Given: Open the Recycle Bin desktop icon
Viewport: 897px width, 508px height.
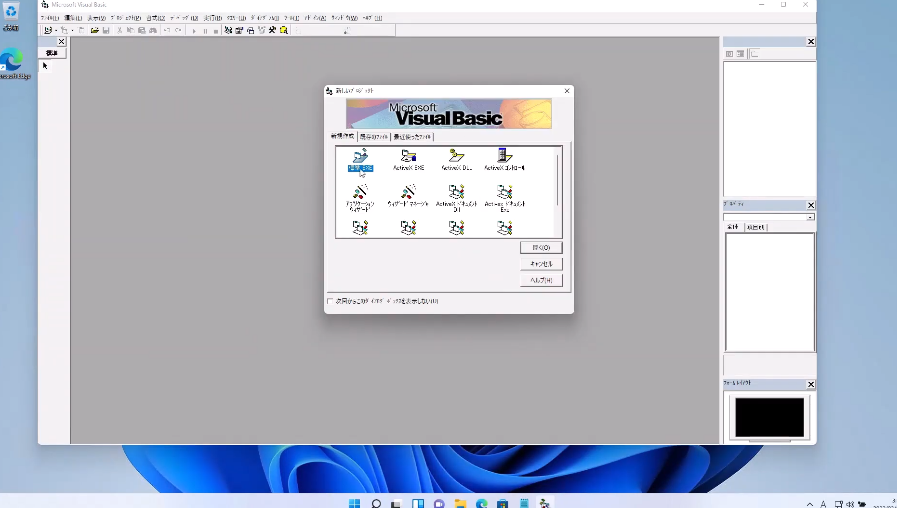Looking at the screenshot, I should (11, 16).
